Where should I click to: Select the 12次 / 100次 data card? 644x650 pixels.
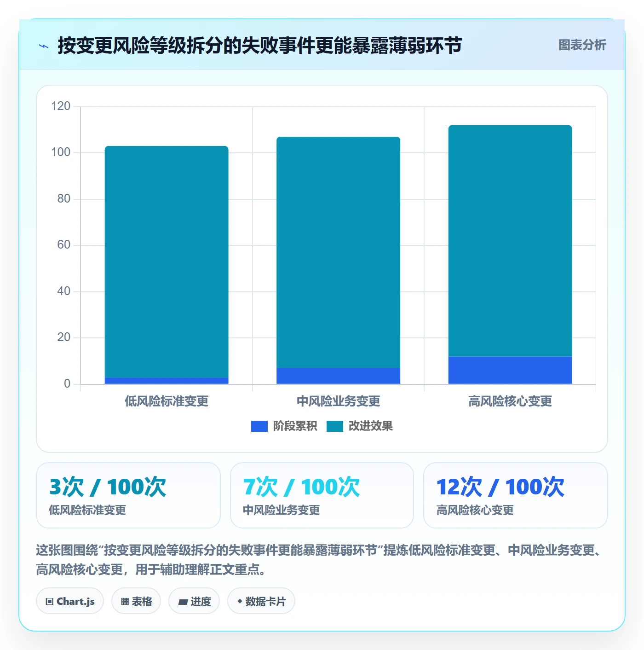pos(516,495)
